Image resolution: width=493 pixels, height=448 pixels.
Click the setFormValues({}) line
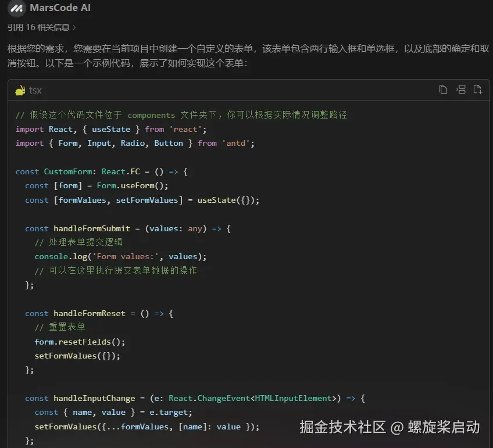pos(77,356)
